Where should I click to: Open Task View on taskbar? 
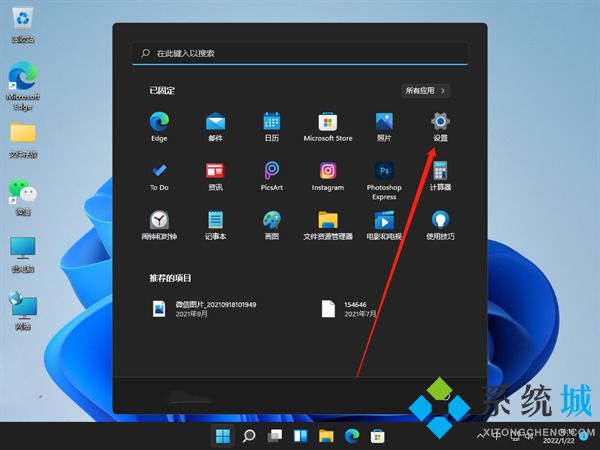(x=275, y=436)
